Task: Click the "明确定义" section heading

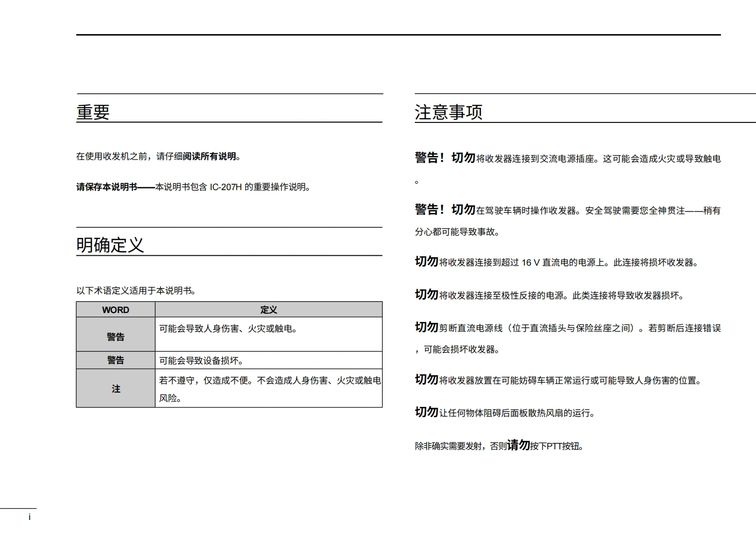Action: [110, 245]
